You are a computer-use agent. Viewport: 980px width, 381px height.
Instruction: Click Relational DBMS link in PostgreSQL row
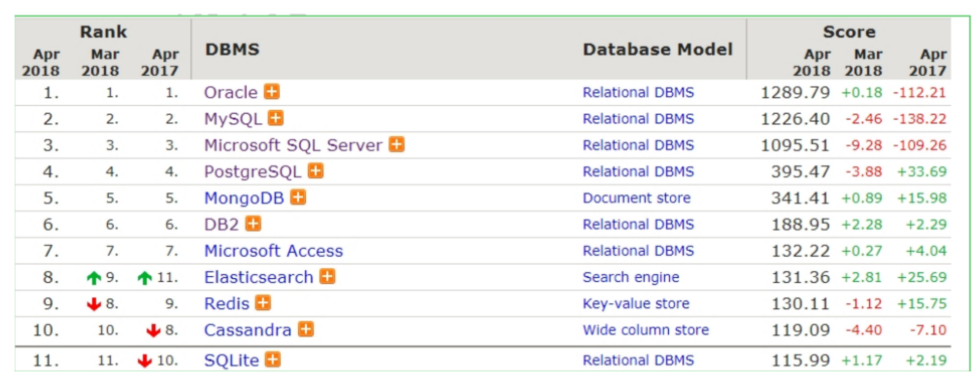tap(638, 172)
